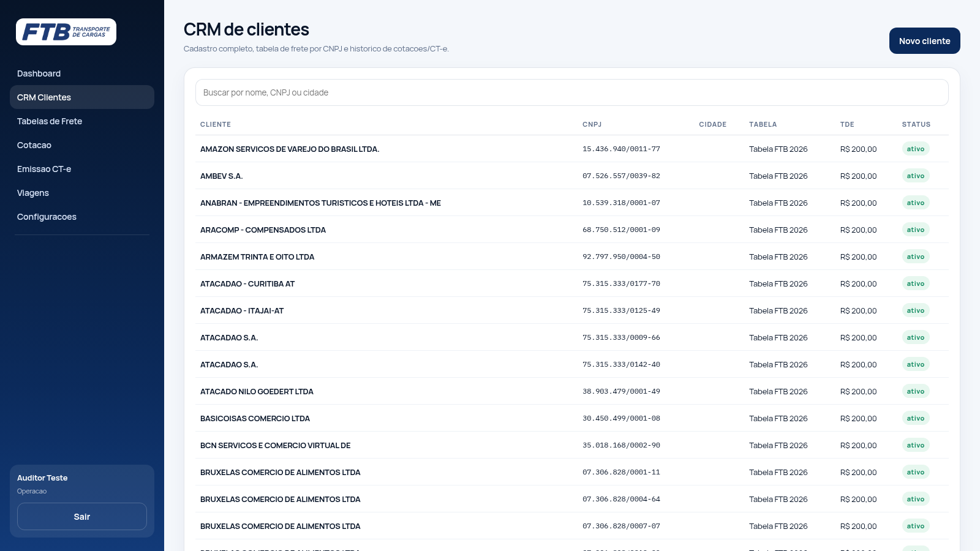Click the CLIENTE column header

tap(216, 124)
